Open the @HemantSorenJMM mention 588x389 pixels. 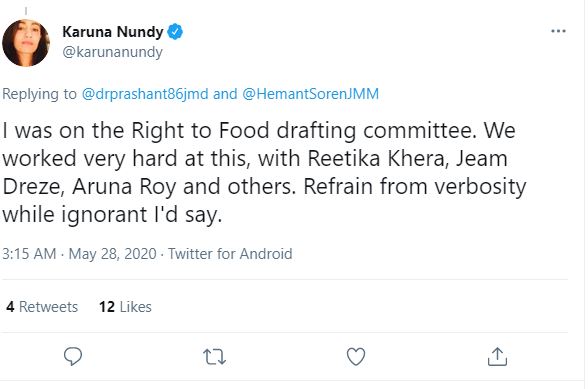(310, 94)
